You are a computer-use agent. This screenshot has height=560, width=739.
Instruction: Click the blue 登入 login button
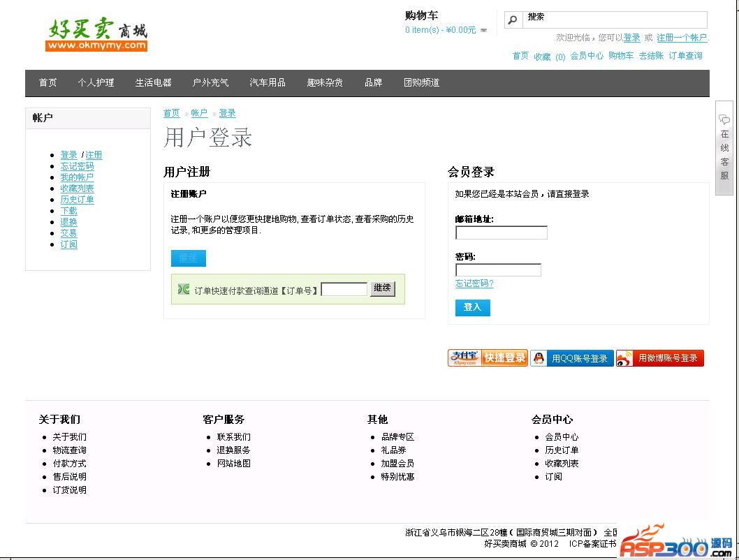pyautogui.click(x=472, y=307)
